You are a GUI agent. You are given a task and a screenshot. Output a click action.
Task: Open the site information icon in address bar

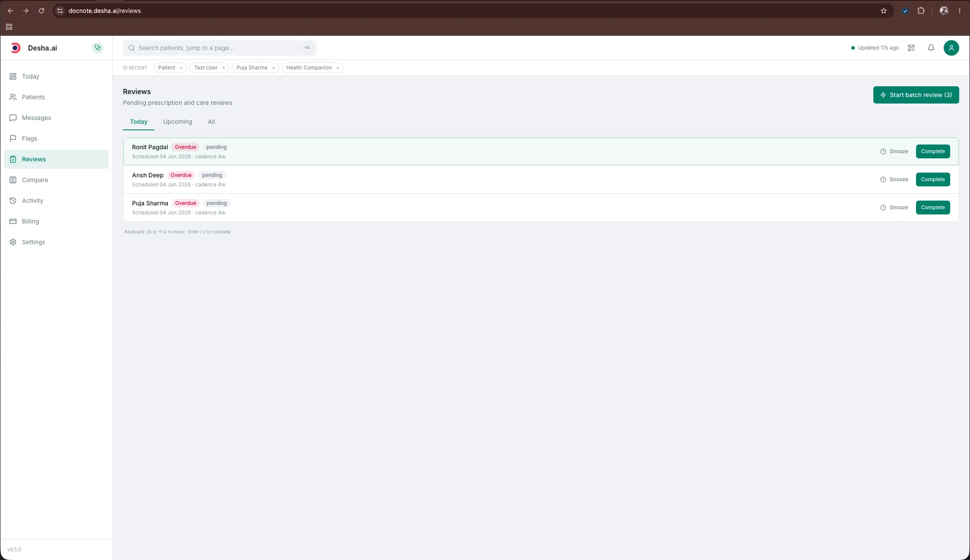(60, 11)
